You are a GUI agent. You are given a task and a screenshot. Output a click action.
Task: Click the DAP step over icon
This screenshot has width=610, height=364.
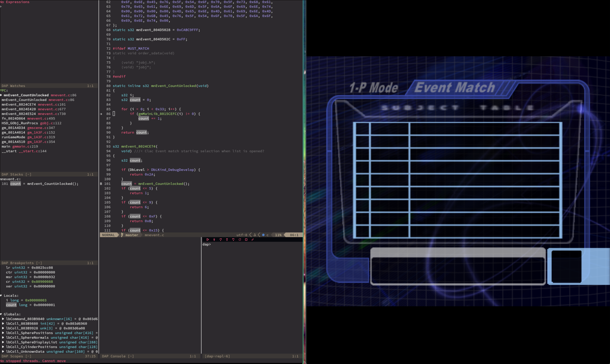220,240
